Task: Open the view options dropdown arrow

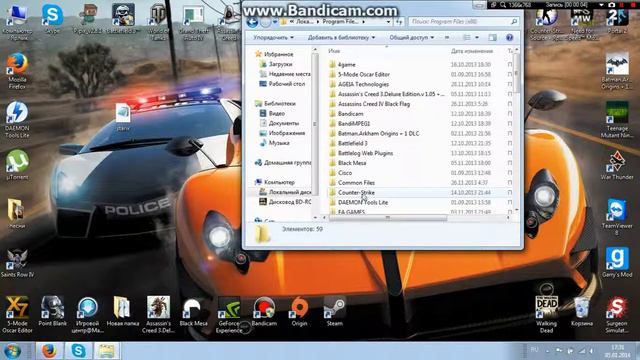Action: pyautogui.click(x=477, y=38)
